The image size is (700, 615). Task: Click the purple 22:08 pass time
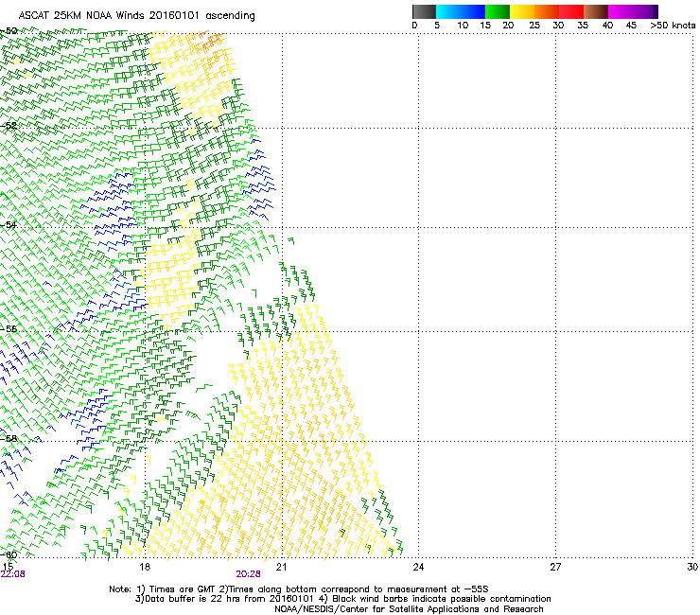click(13, 574)
